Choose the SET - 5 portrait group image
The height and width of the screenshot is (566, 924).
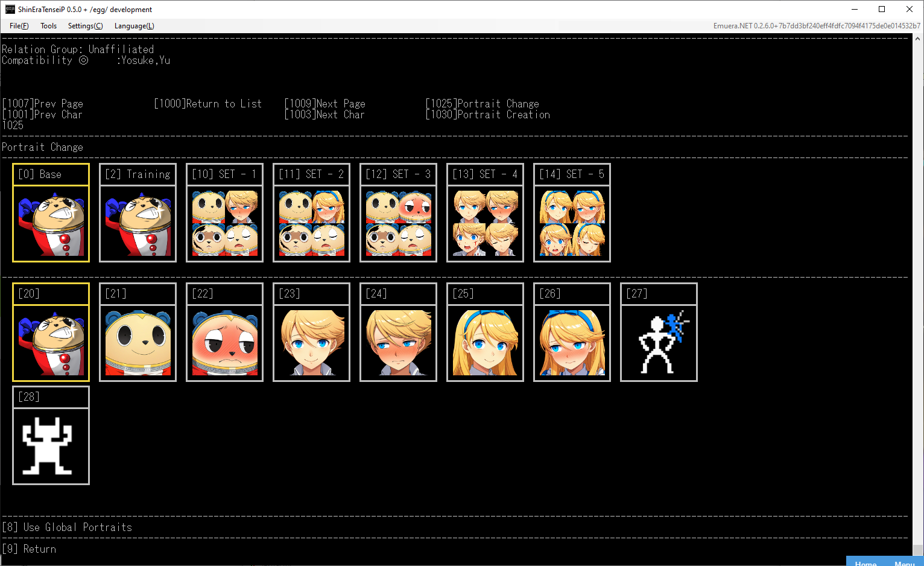click(572, 224)
